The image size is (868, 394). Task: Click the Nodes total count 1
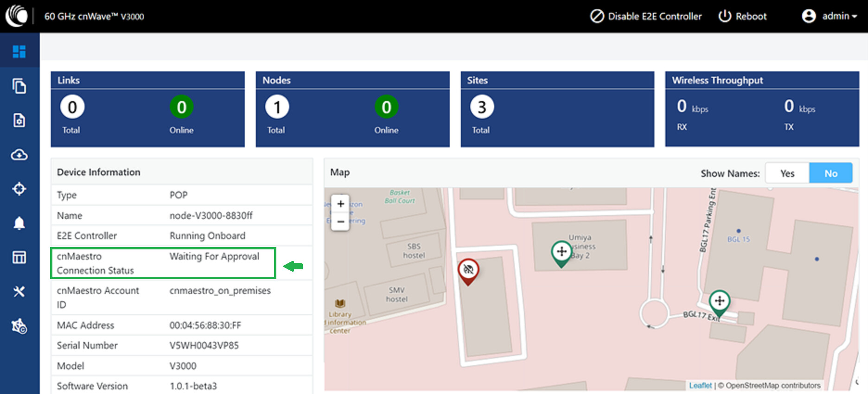(277, 107)
